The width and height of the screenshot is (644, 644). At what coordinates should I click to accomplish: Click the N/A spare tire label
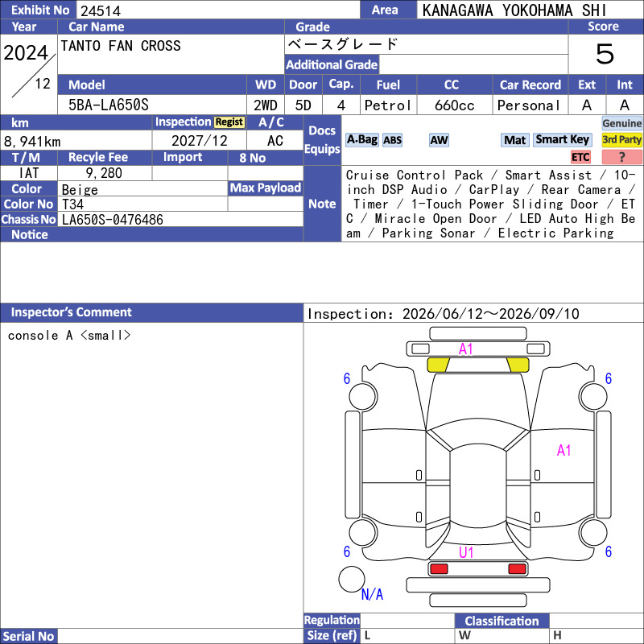(372, 594)
